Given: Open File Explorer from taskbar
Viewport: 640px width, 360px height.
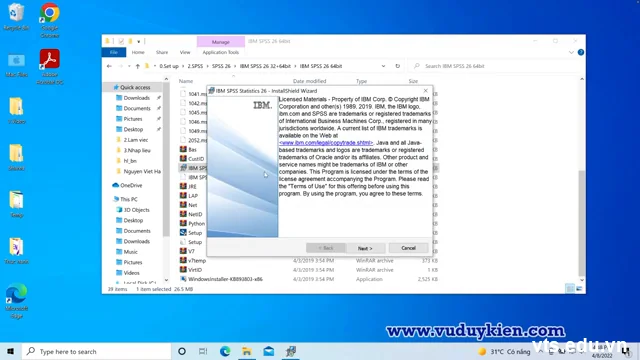Looking at the screenshot, I should (247, 351).
